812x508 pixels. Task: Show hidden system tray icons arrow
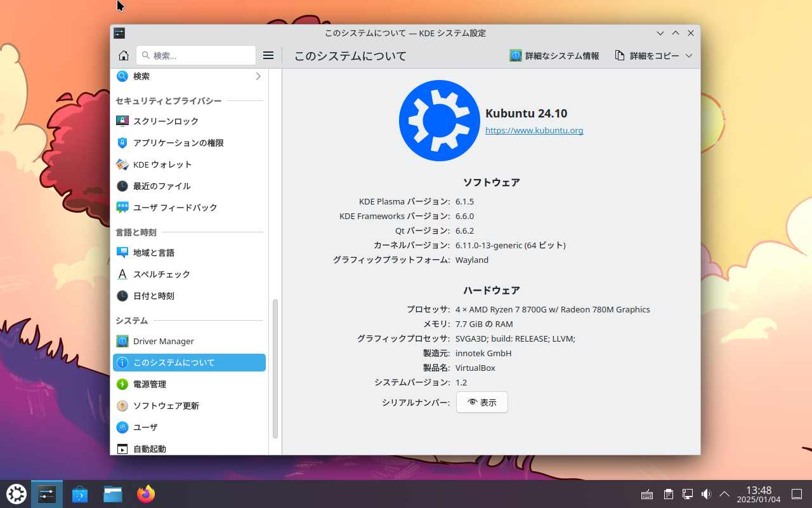[724, 494]
